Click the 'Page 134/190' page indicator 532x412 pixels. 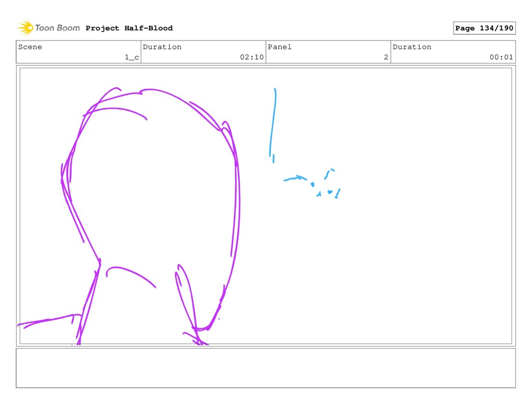click(x=484, y=28)
